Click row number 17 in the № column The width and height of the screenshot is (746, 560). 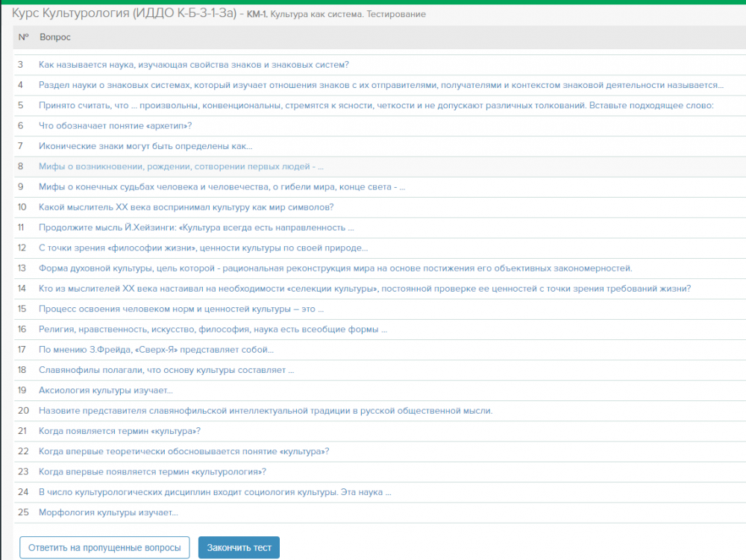[x=22, y=350]
